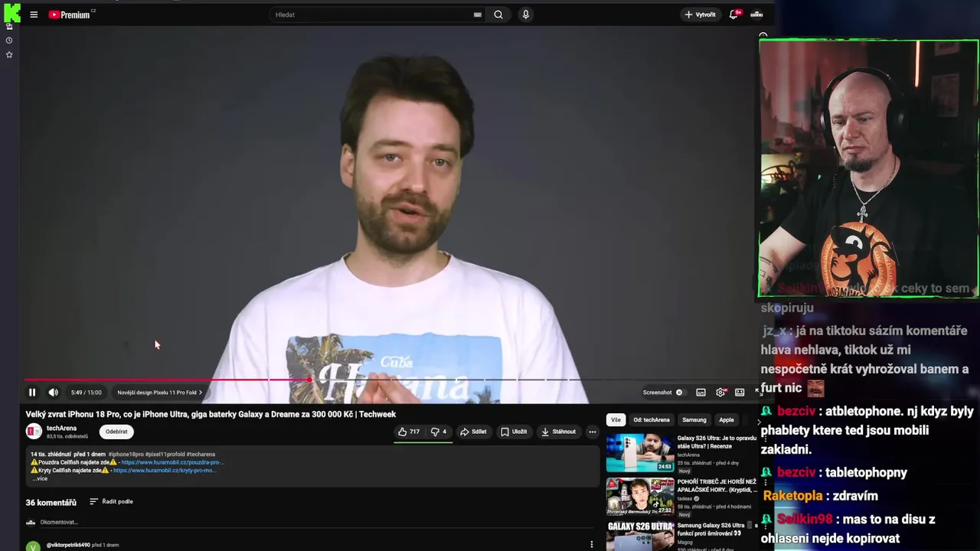Open the account avatar menu
The height and width of the screenshot is (551, 980).
click(756, 15)
